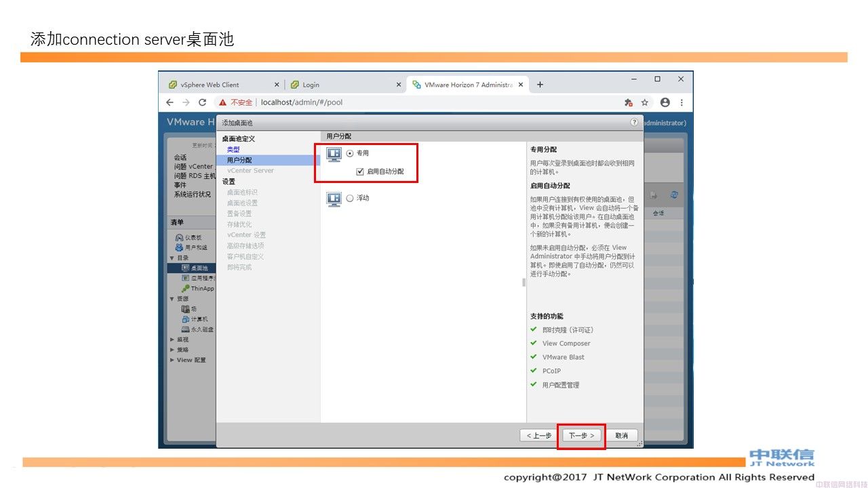
Task: Open 用户和组 in the inventory sidebar
Action: pos(196,247)
